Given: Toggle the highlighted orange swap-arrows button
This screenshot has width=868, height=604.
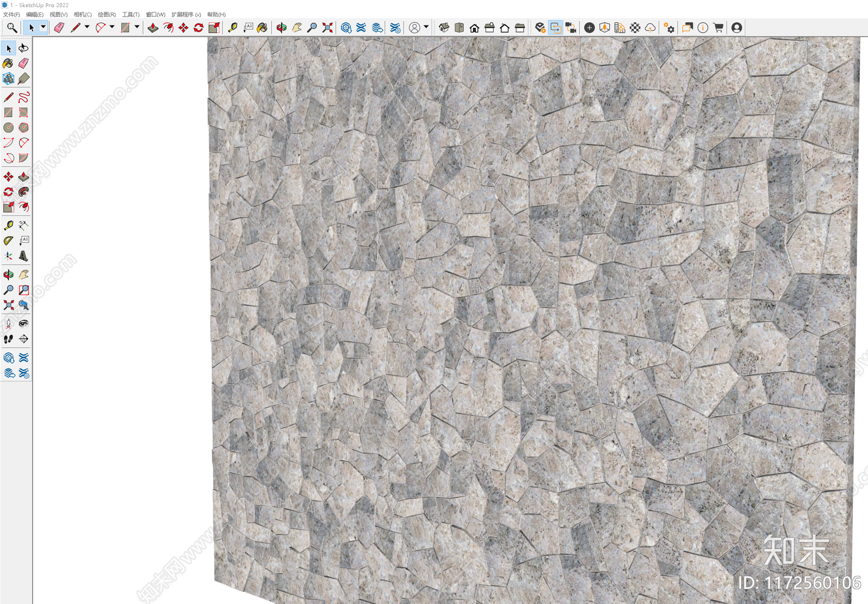Looking at the screenshot, I should pos(556,28).
